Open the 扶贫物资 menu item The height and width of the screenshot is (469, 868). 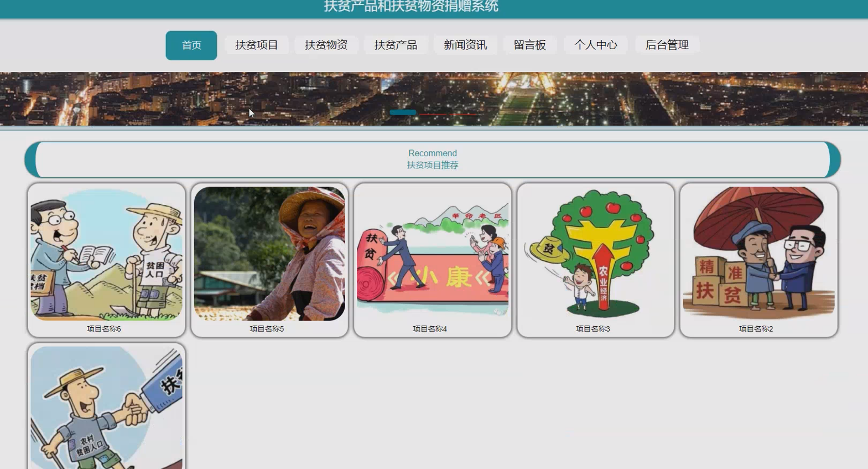pos(326,45)
